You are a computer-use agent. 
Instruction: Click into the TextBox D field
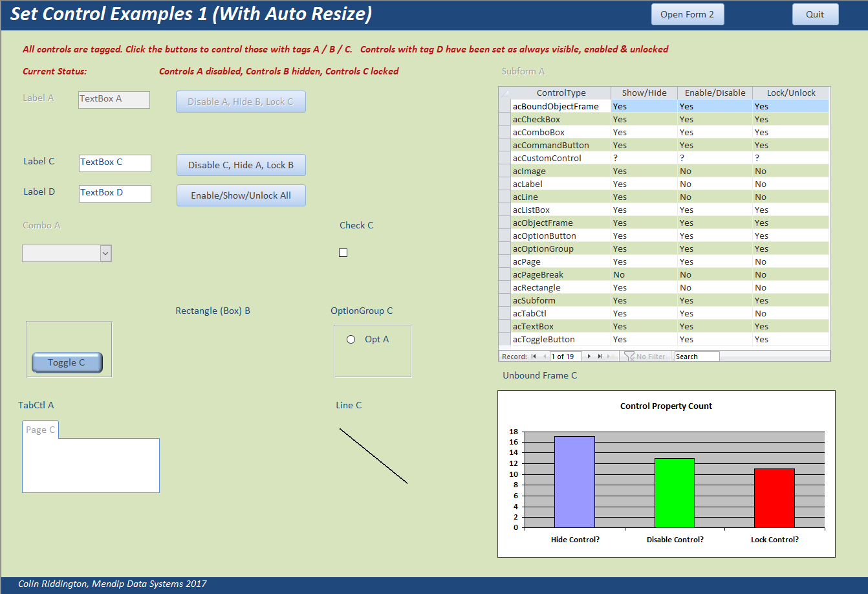pos(115,193)
